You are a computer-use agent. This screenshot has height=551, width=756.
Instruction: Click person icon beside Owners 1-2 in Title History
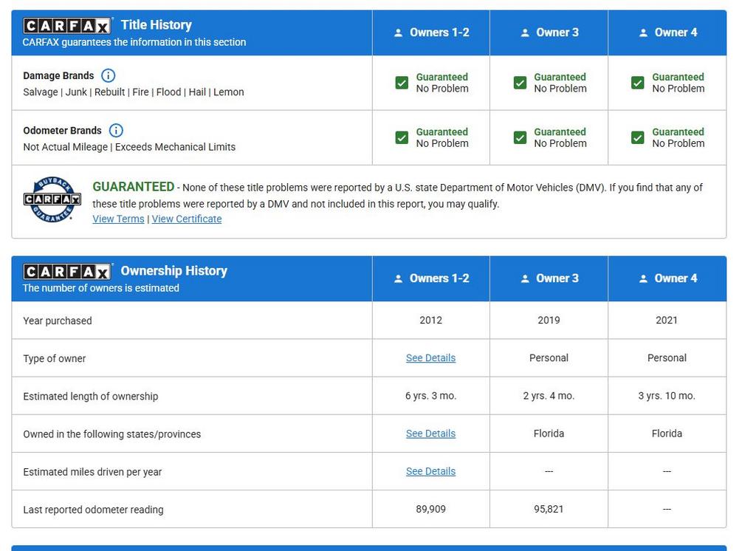[399, 32]
